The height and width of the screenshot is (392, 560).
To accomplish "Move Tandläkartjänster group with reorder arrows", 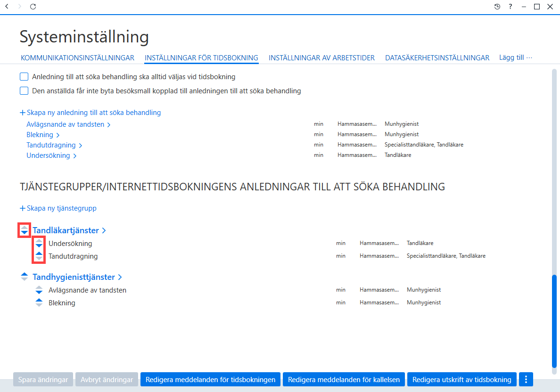I will [25, 230].
